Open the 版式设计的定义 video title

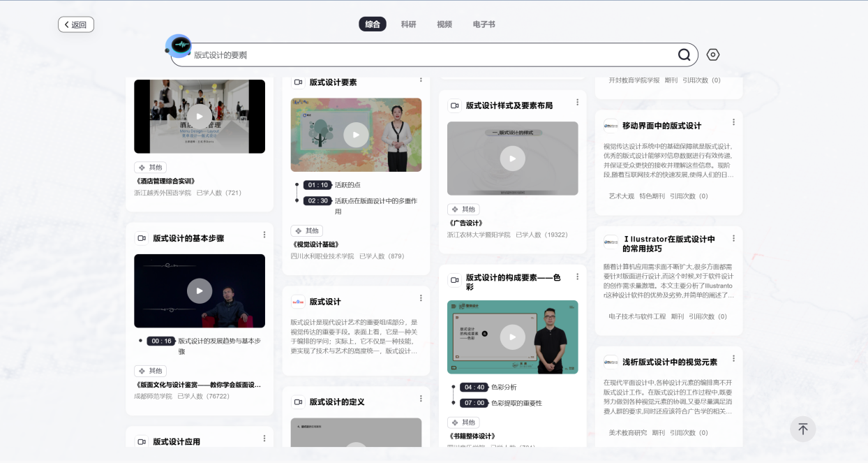(x=337, y=402)
